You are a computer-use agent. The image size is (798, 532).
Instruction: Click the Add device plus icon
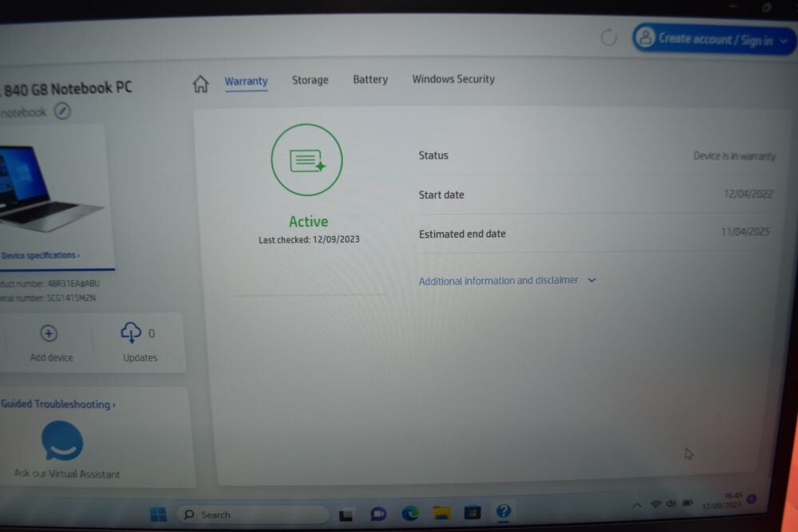click(49, 333)
